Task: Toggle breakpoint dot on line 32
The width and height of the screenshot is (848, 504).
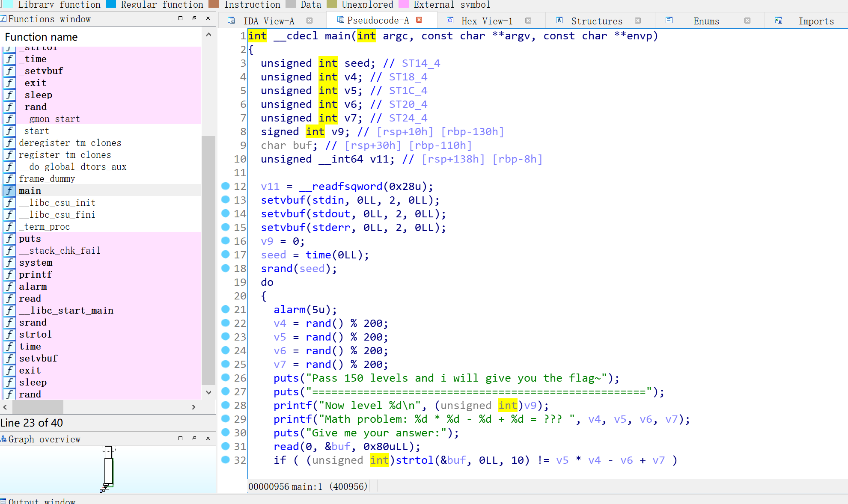Action: [226, 460]
